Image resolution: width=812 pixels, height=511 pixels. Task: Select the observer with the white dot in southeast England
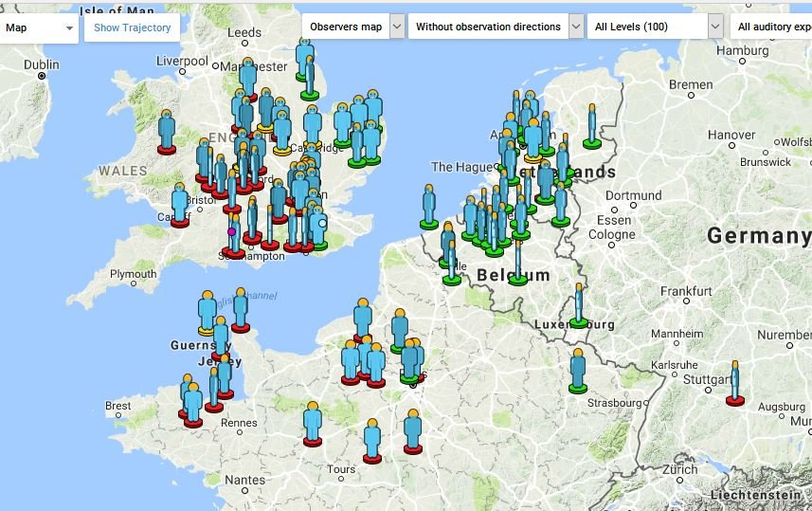319,228
